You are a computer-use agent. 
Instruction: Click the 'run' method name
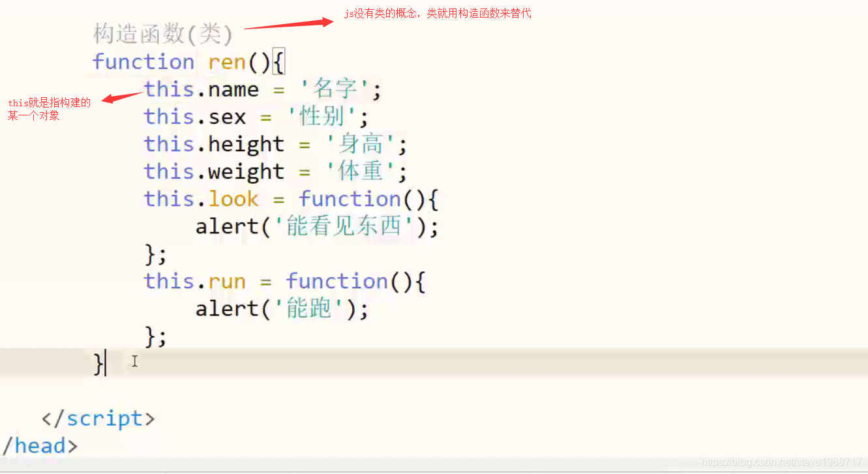coord(227,282)
